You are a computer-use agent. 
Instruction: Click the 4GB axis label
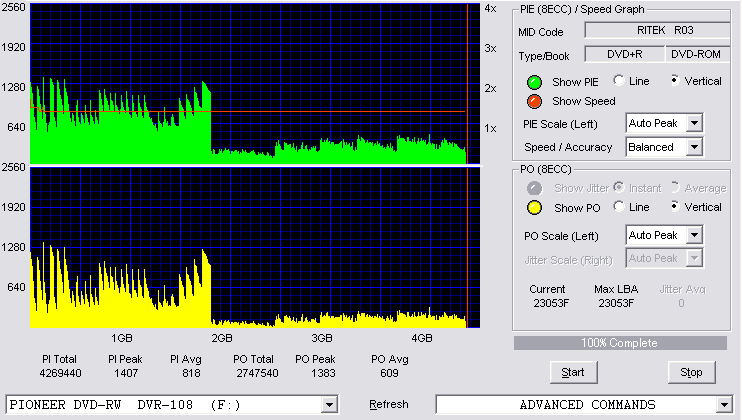tap(422, 338)
